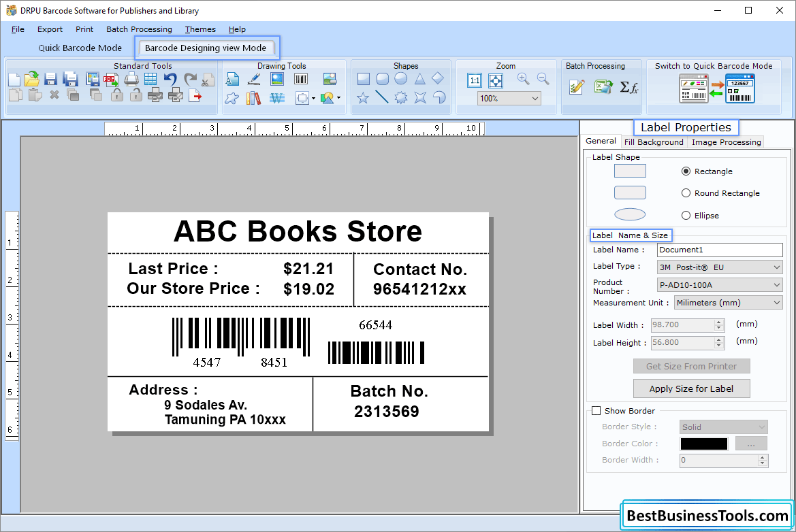Open the Label Type dropdown
The width and height of the screenshot is (796, 532).
(719, 267)
